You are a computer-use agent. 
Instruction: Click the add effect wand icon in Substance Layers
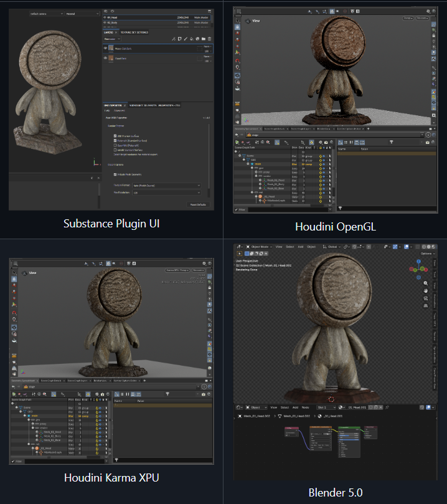pyautogui.click(x=174, y=39)
